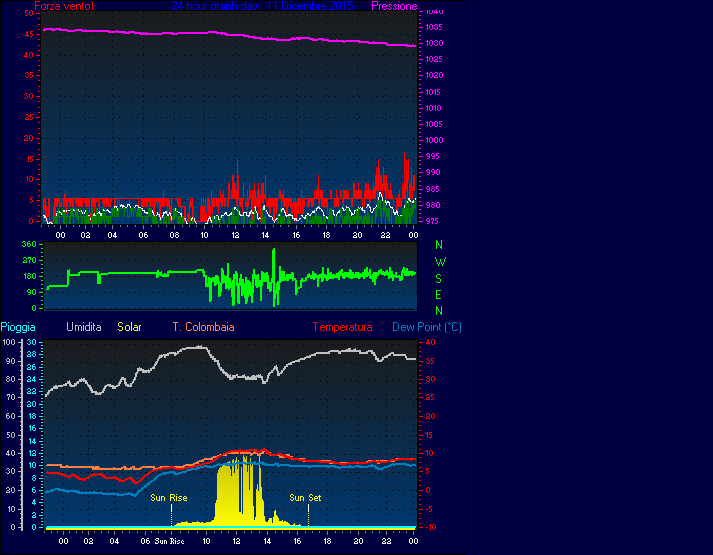Click the magenta "Pressione" axis title
The image size is (713, 555).
[394, 6]
